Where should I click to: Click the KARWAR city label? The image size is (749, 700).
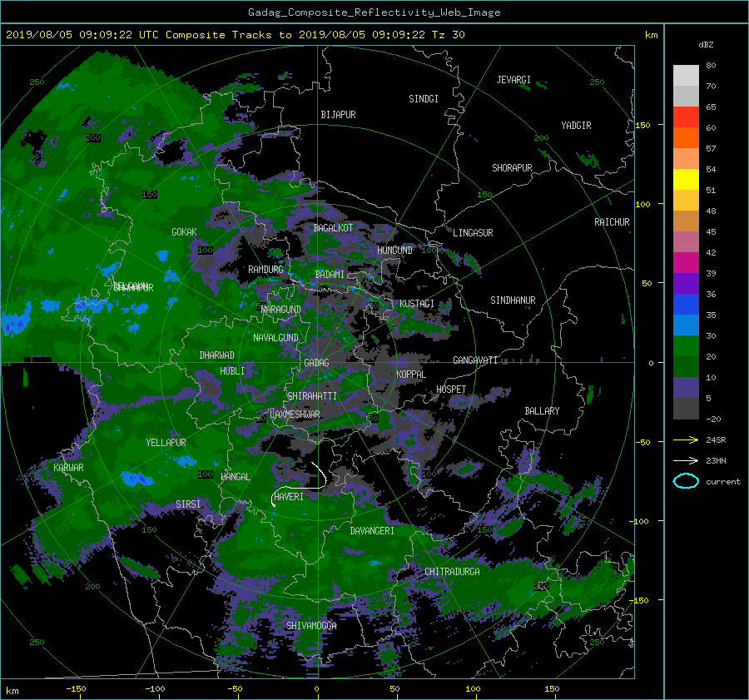click(x=68, y=468)
